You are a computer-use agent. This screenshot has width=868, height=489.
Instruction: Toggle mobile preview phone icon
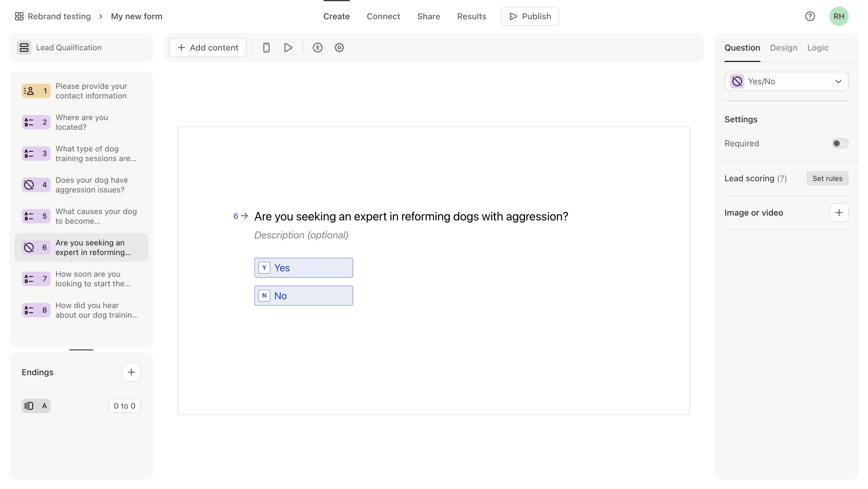(266, 48)
